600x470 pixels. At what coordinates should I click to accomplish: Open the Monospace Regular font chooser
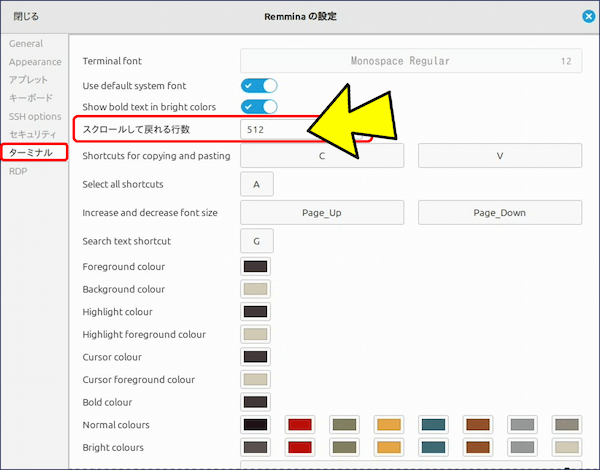coord(411,61)
